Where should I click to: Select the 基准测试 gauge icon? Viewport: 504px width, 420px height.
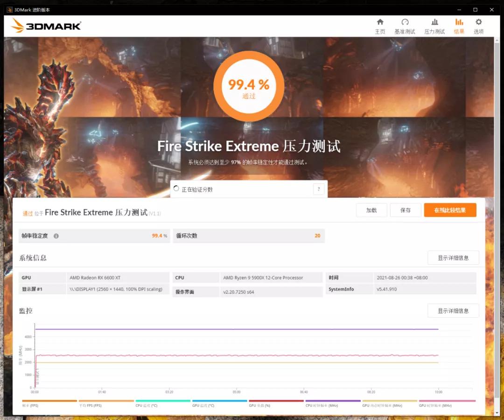tap(405, 22)
